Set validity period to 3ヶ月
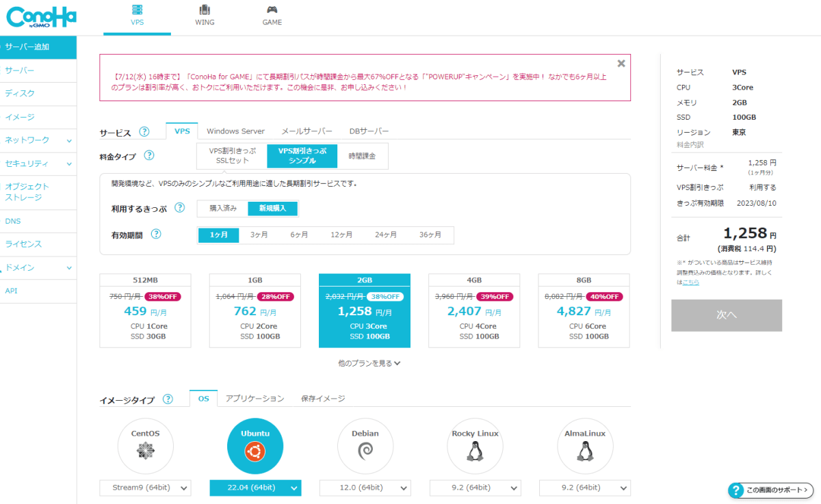The image size is (821, 504). click(x=259, y=235)
